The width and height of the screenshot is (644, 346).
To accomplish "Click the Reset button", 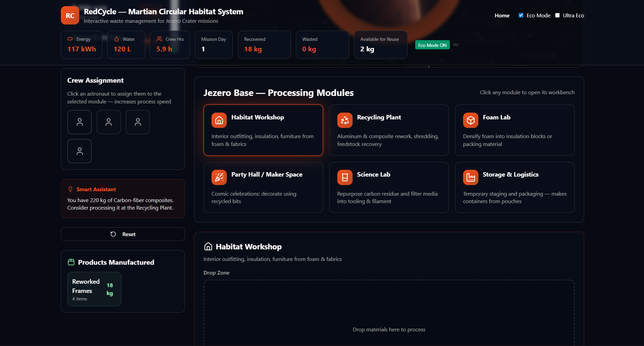I will [x=123, y=234].
